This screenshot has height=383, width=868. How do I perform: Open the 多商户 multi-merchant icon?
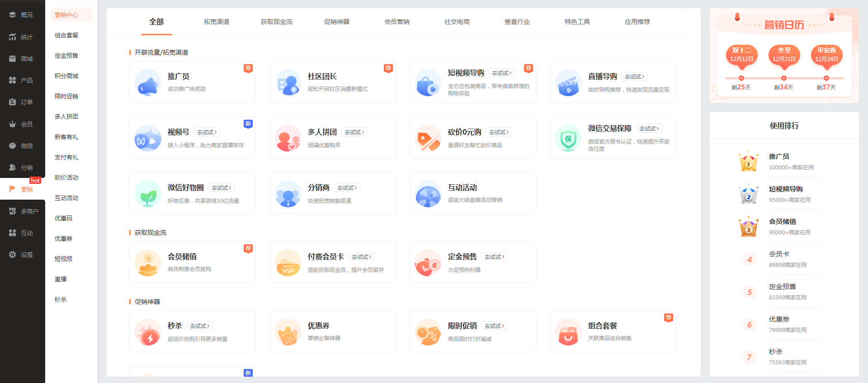[x=13, y=211]
